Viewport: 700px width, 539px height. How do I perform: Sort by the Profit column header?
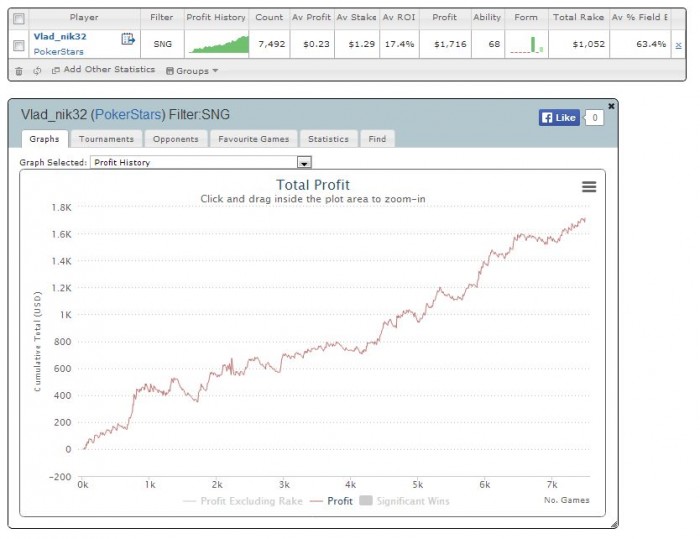(445, 17)
